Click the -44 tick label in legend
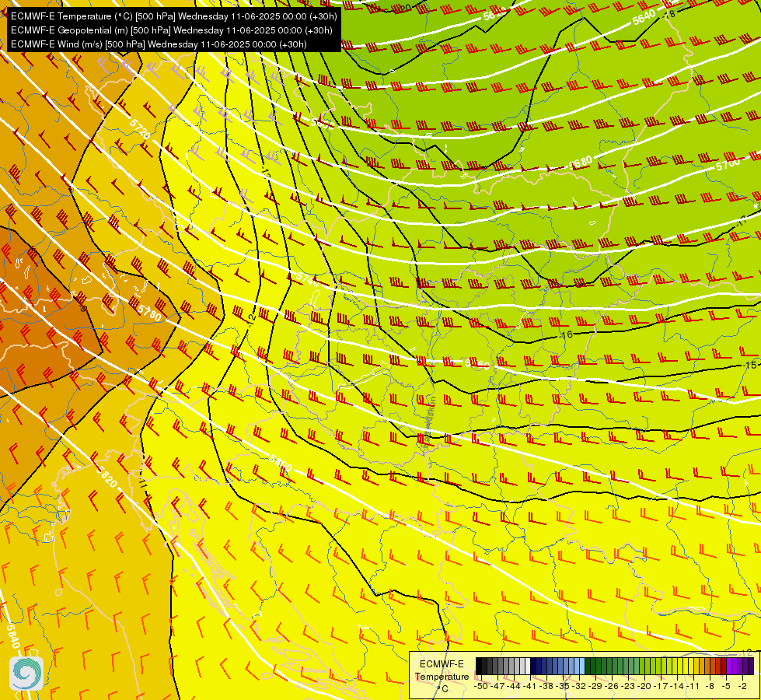The height and width of the screenshot is (700, 761). 514,687
